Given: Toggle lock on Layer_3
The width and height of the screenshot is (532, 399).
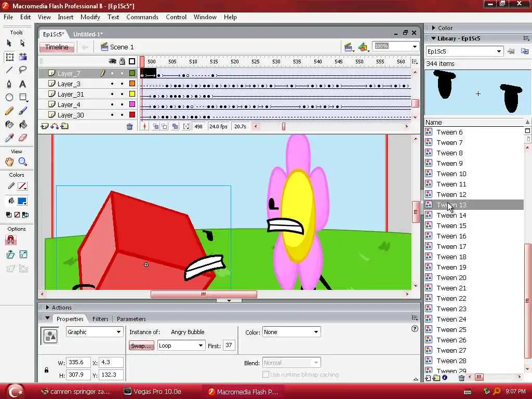Looking at the screenshot, I should 122,84.
